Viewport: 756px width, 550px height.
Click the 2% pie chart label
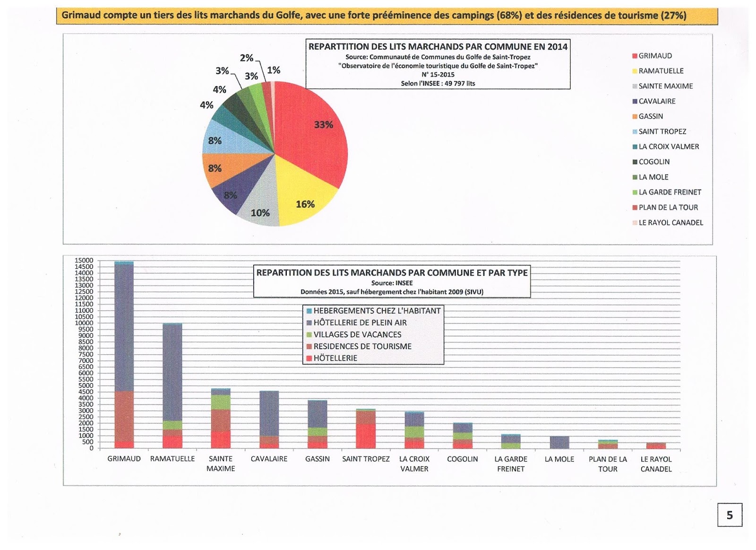pos(247,58)
